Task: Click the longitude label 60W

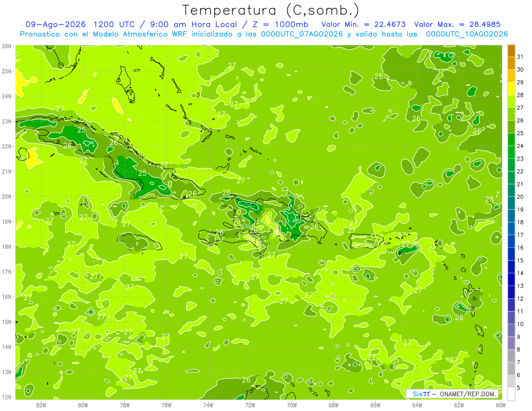Action: tap(501, 405)
